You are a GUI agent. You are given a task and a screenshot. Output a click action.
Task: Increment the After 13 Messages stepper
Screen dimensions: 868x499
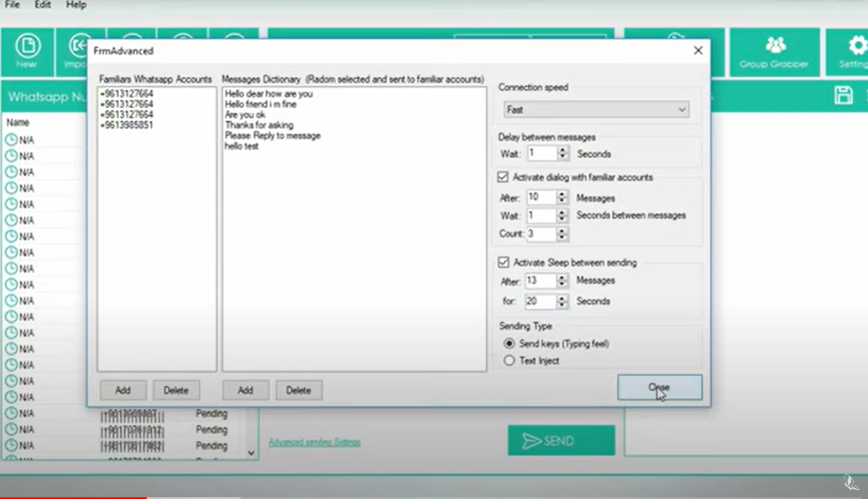(x=562, y=278)
